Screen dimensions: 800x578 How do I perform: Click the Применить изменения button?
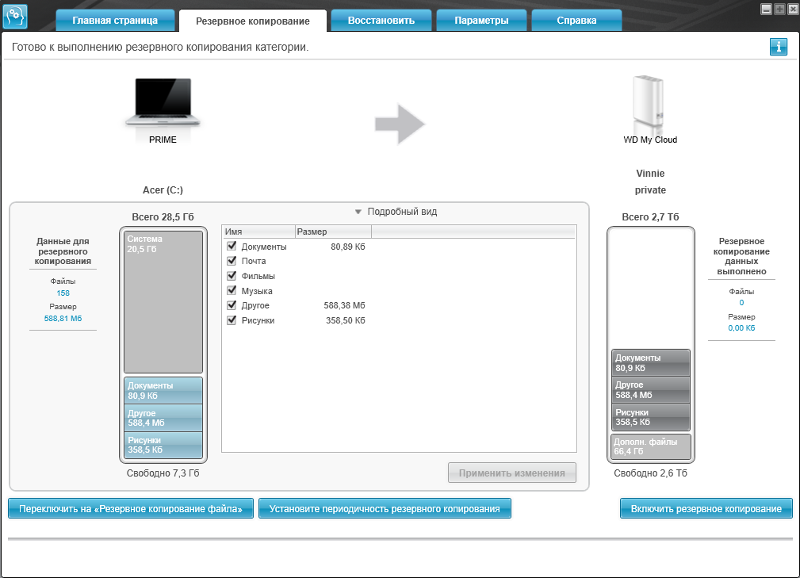coord(512,473)
